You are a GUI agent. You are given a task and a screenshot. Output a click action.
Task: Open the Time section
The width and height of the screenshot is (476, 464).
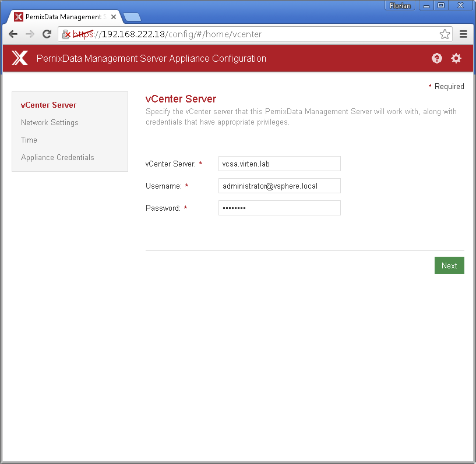click(29, 140)
